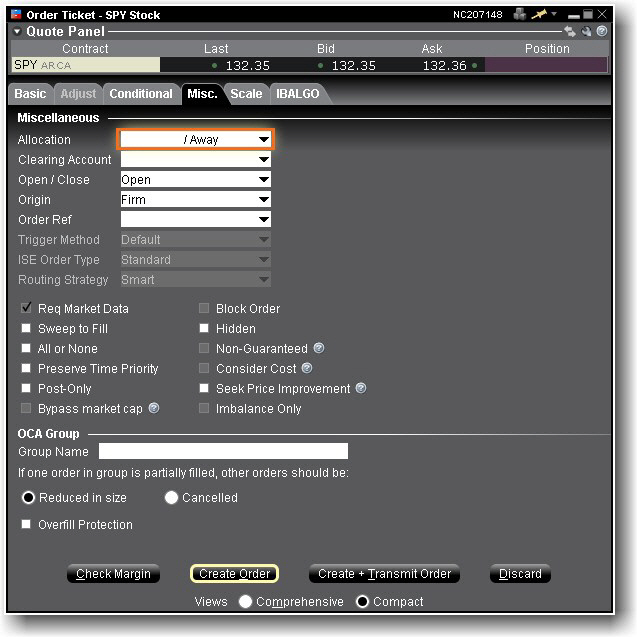Switch to the Conditional tab
The height and width of the screenshot is (637, 637).
(141, 94)
